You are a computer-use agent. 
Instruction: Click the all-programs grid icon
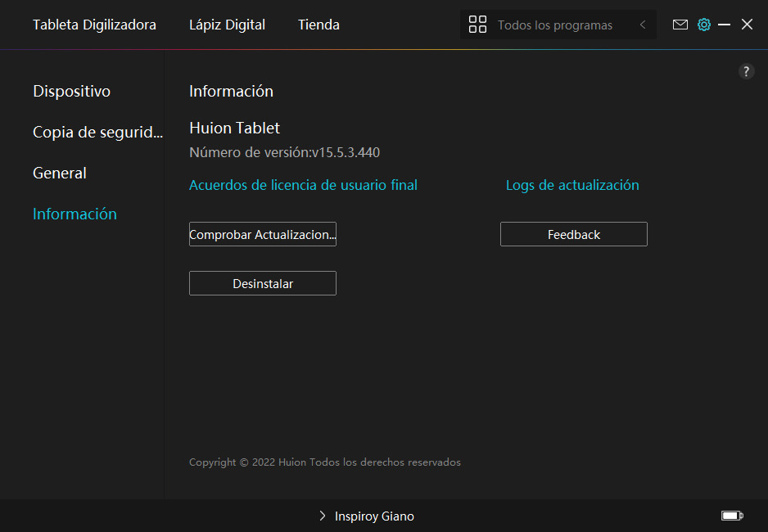pyautogui.click(x=477, y=25)
